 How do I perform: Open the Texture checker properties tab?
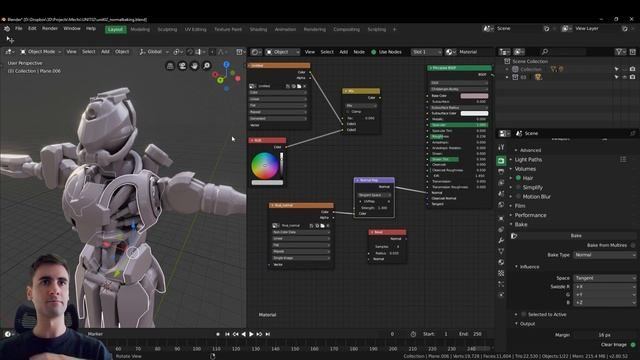501,273
